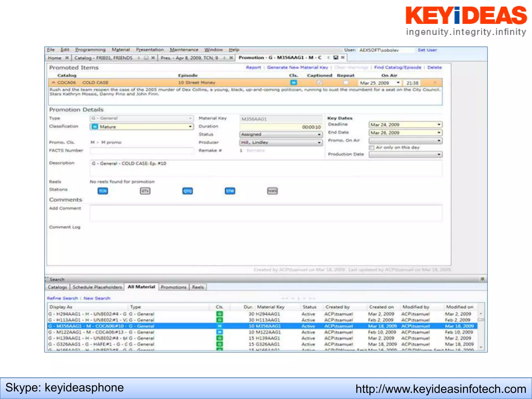Click the M class icon for M122AAG1
532x399 pixels.
pos(220,332)
